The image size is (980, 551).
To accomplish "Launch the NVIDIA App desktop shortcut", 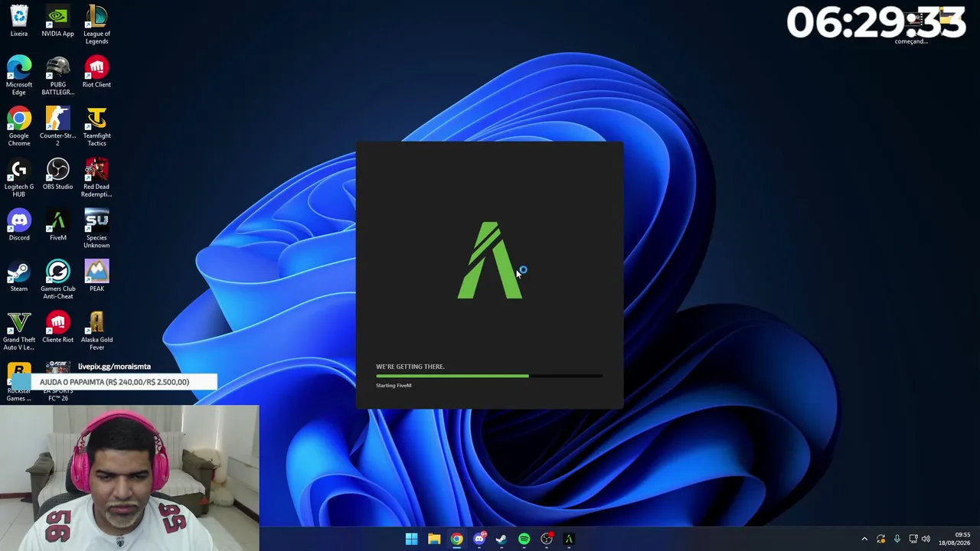I will (x=57, y=21).
